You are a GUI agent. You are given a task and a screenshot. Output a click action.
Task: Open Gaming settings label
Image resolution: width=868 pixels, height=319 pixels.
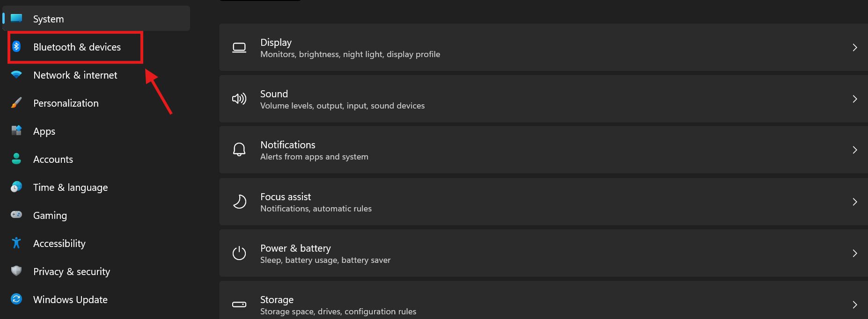[x=50, y=216]
